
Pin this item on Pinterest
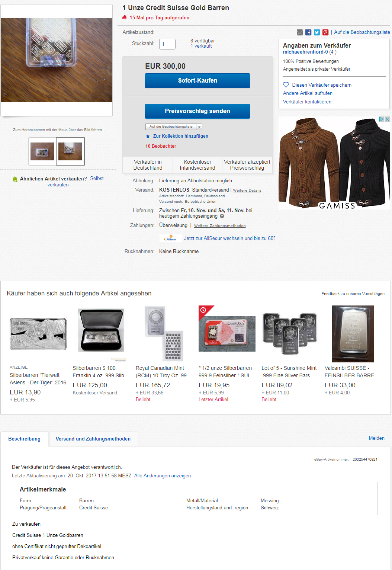coord(325,32)
